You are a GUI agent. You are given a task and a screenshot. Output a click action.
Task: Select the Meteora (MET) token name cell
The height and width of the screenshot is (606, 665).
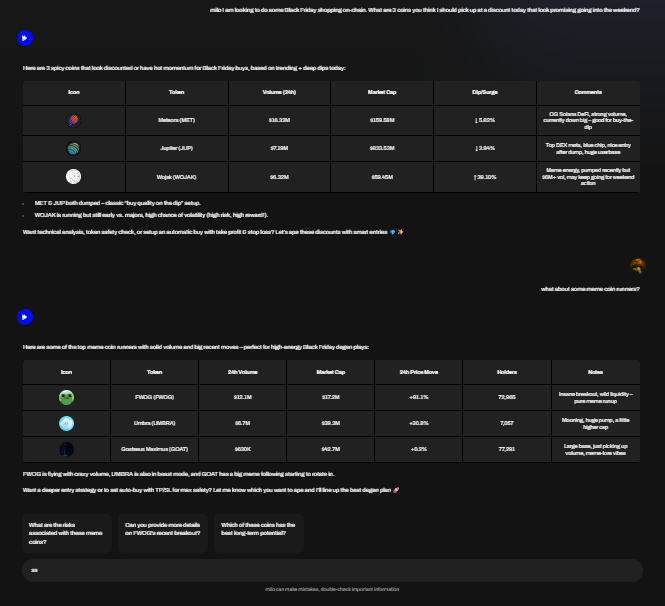tap(177, 120)
